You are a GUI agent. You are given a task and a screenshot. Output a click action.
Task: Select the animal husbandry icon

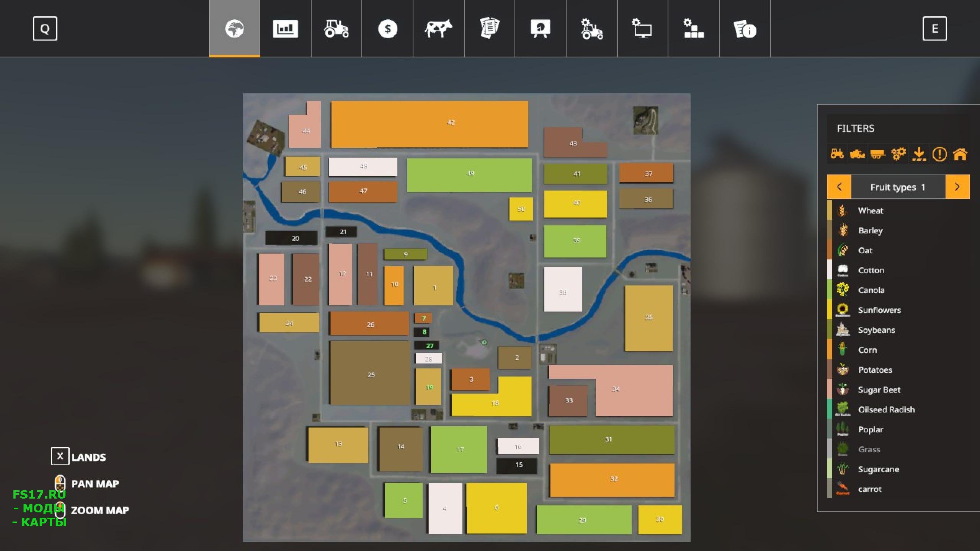point(438,28)
